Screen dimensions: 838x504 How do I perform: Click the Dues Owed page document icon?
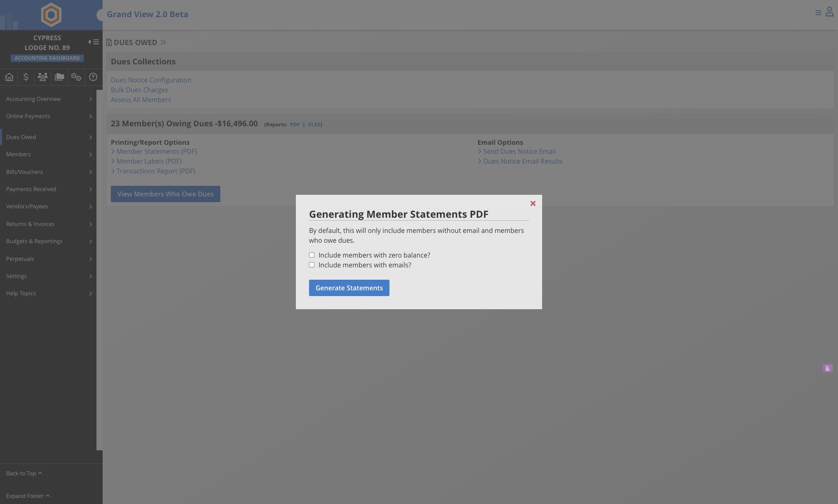coord(109,43)
